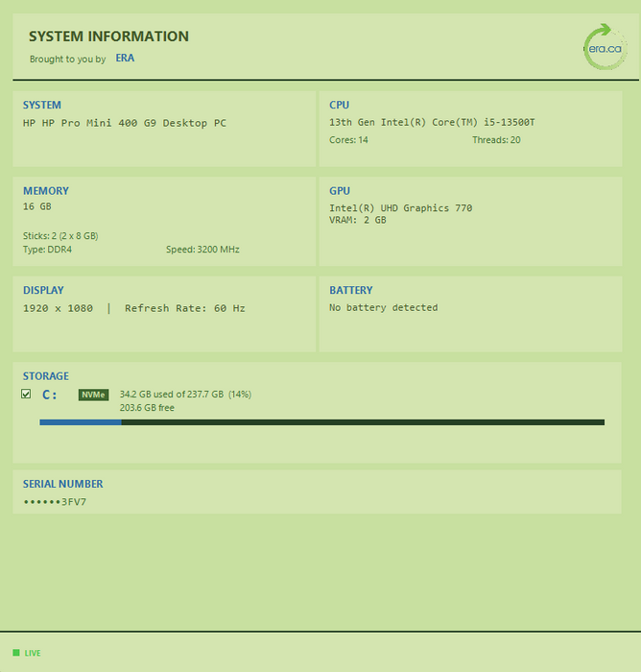641x672 pixels.
Task: Select 'Intel(R) UHD Graphics 770' text
Action: 401,208
